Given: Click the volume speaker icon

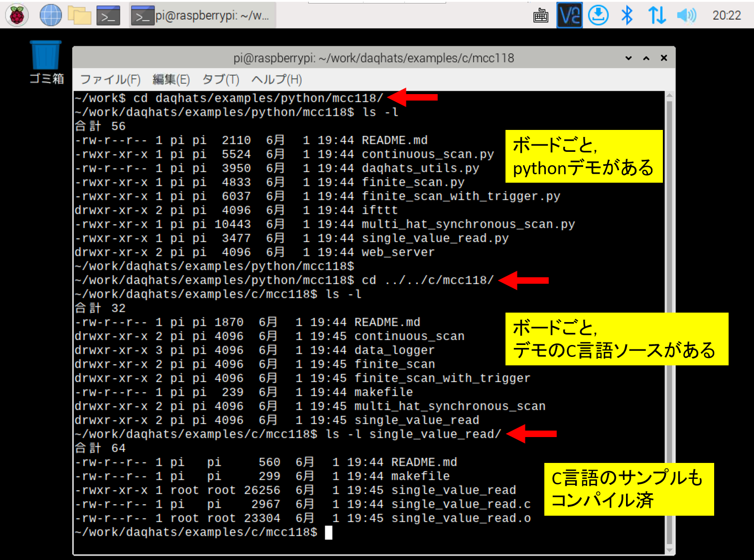Looking at the screenshot, I should [686, 15].
